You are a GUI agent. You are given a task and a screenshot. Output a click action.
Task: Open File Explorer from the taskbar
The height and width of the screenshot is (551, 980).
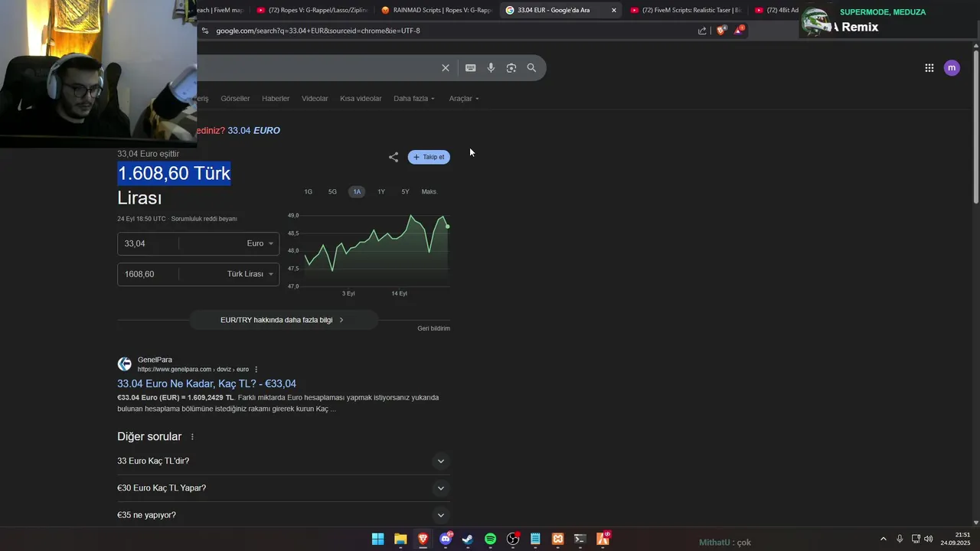(x=400, y=540)
